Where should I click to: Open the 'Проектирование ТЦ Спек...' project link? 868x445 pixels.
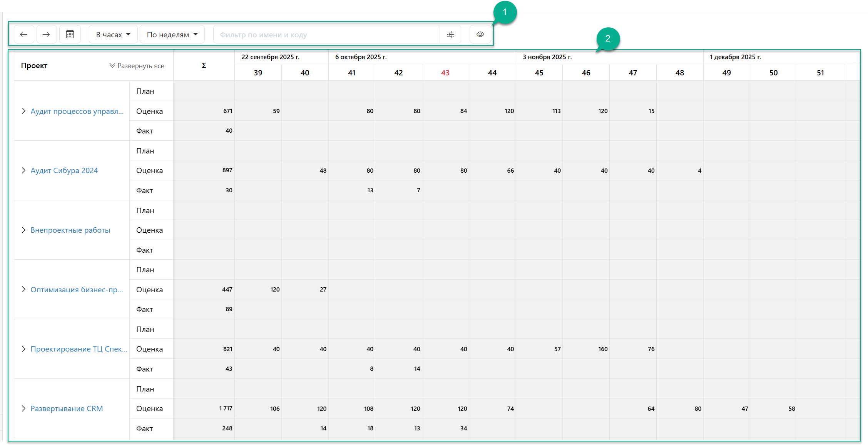(x=79, y=349)
